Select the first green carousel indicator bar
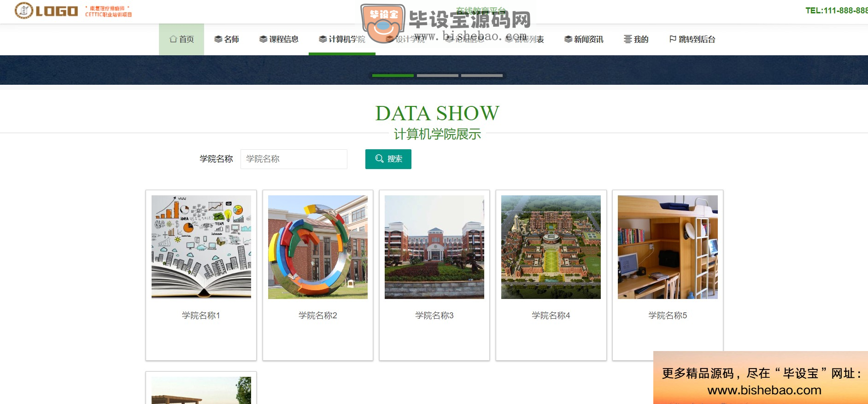Screen dimensions: 868x404 (x=393, y=75)
